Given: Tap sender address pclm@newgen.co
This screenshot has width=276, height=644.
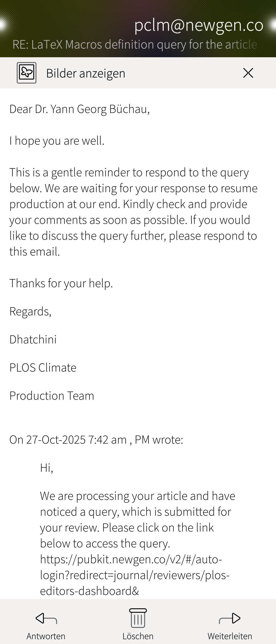Looking at the screenshot, I should coord(199,25).
